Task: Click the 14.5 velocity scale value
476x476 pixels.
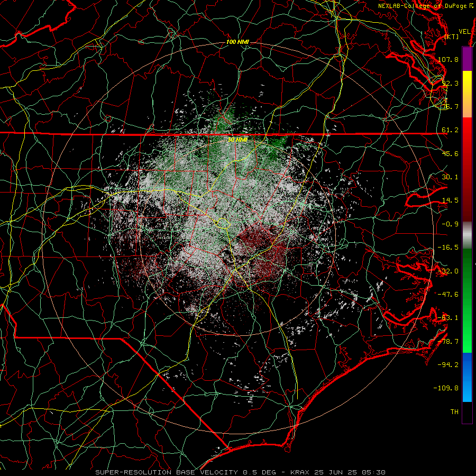Action: click(x=450, y=200)
